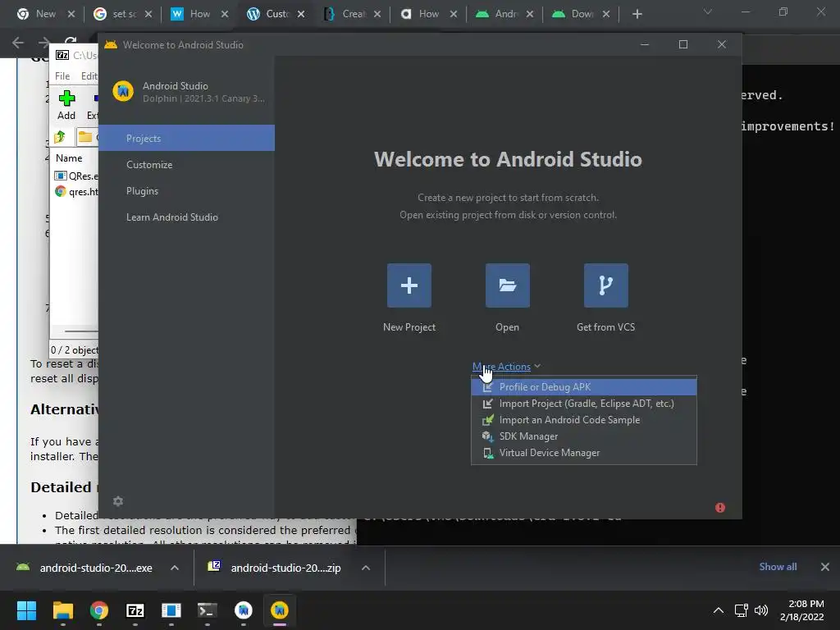This screenshot has width=840, height=630.
Task: Click the New Project plus icon
Action: coord(409,285)
